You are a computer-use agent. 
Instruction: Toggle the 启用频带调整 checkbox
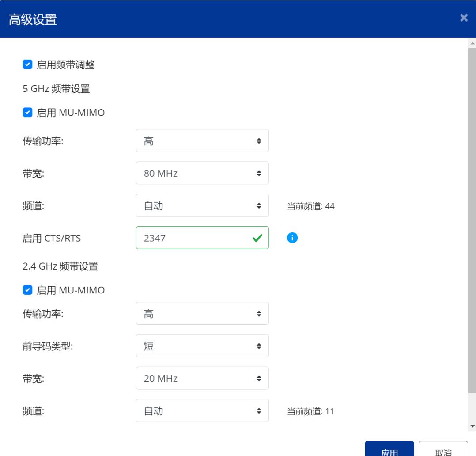coord(27,65)
